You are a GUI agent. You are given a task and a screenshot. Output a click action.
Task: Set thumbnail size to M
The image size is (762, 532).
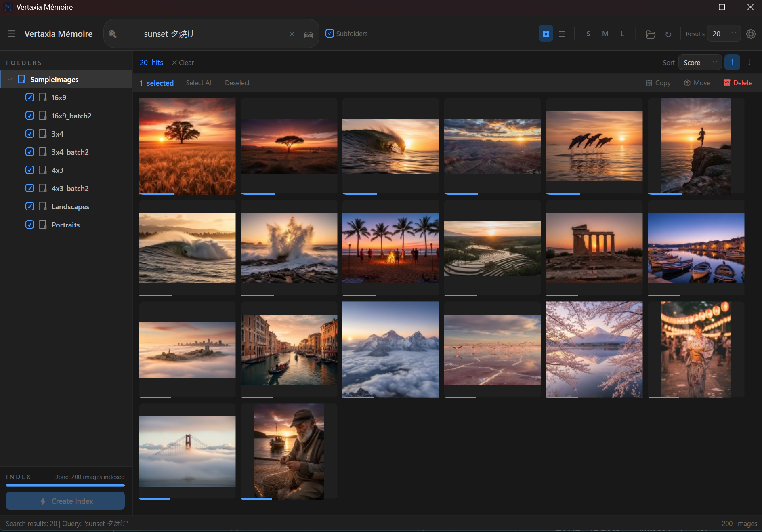pyautogui.click(x=605, y=34)
